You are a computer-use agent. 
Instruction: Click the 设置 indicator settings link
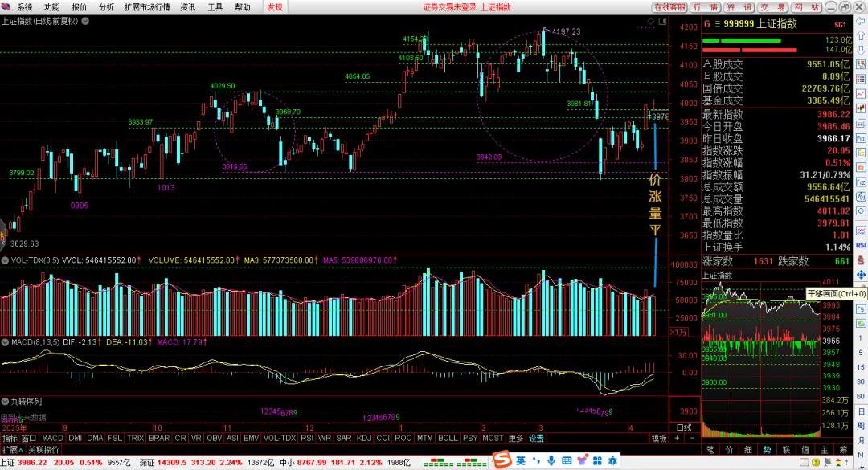click(x=536, y=438)
